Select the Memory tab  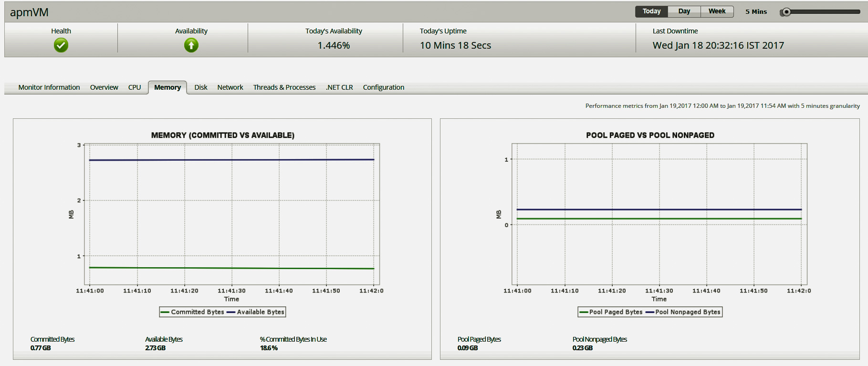[167, 87]
